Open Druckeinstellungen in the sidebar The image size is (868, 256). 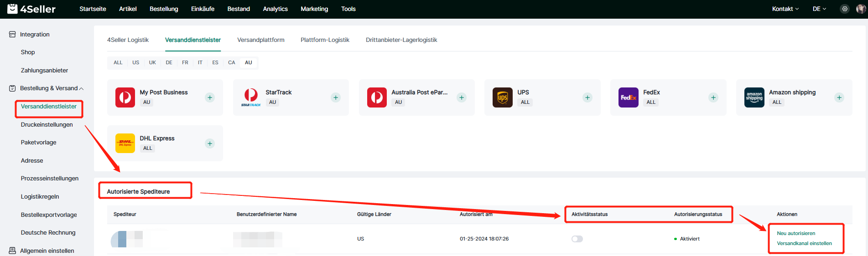[x=47, y=124]
